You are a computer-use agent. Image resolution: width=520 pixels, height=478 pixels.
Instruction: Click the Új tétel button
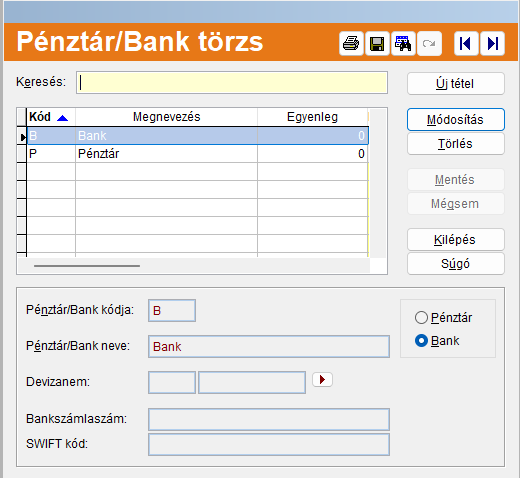coord(456,84)
